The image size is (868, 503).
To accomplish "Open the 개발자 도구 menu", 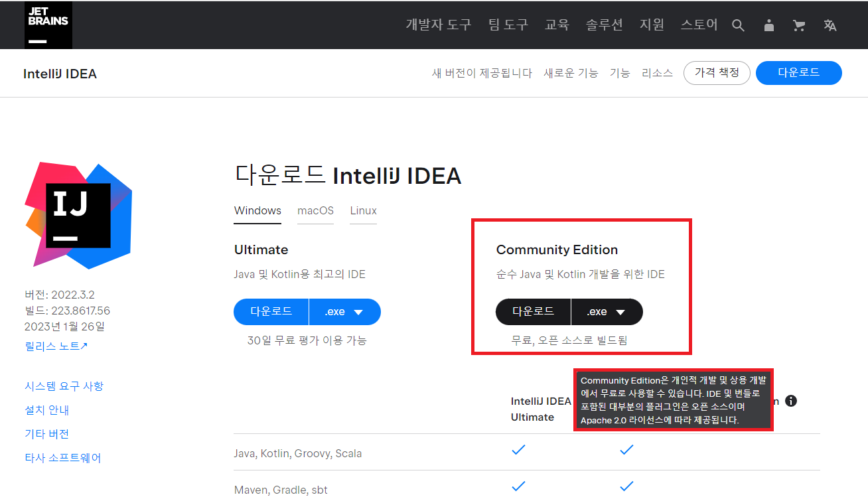I will (438, 25).
